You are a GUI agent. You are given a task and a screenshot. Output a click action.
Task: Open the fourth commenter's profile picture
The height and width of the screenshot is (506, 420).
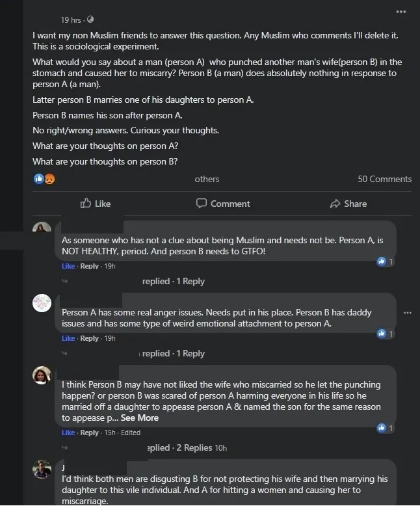point(42,468)
